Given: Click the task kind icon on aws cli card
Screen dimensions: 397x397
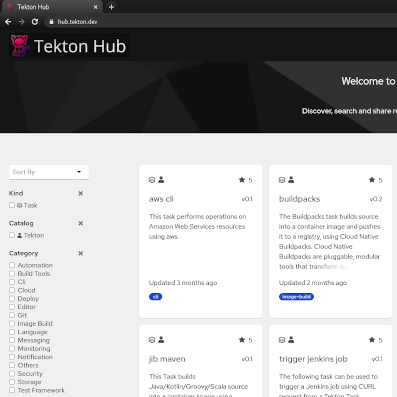Looking at the screenshot, I should (152, 180).
